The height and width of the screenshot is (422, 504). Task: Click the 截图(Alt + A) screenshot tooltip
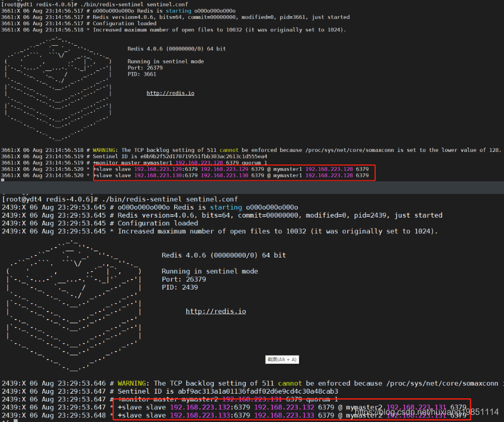coord(282,359)
